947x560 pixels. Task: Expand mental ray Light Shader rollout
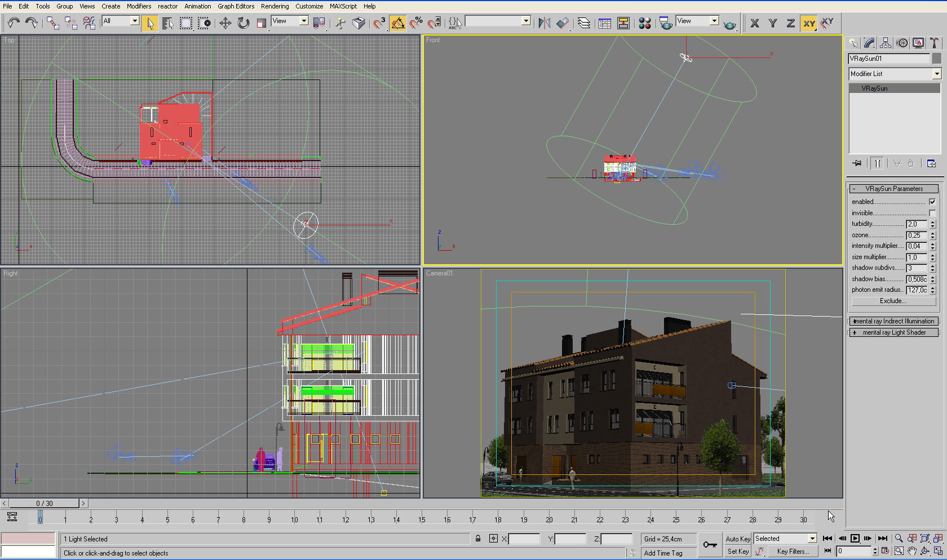(x=894, y=332)
